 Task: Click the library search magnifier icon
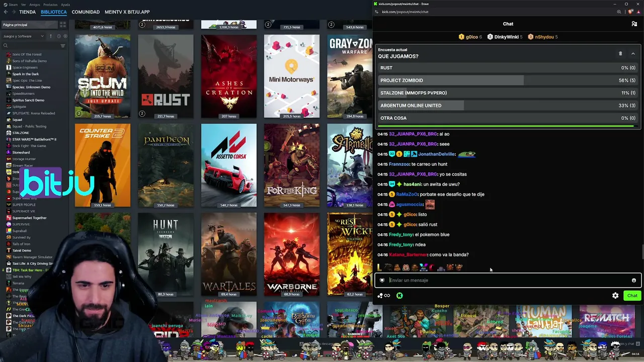point(6,46)
